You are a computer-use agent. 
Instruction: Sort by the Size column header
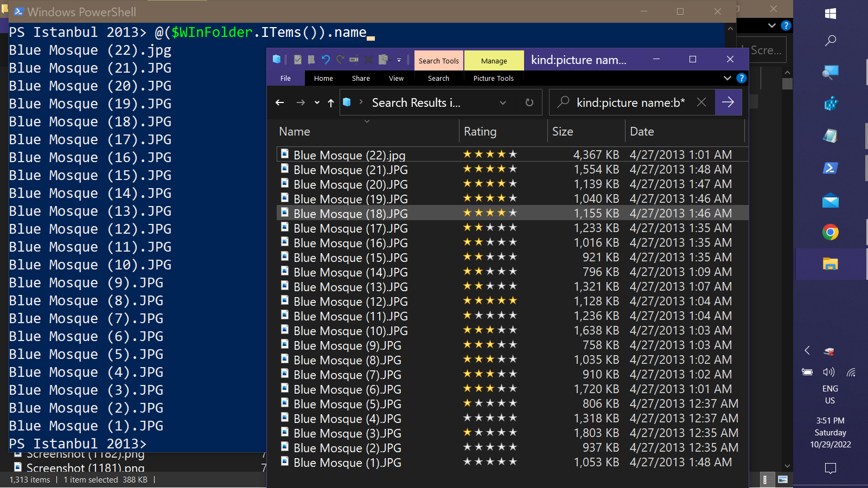coord(586,132)
